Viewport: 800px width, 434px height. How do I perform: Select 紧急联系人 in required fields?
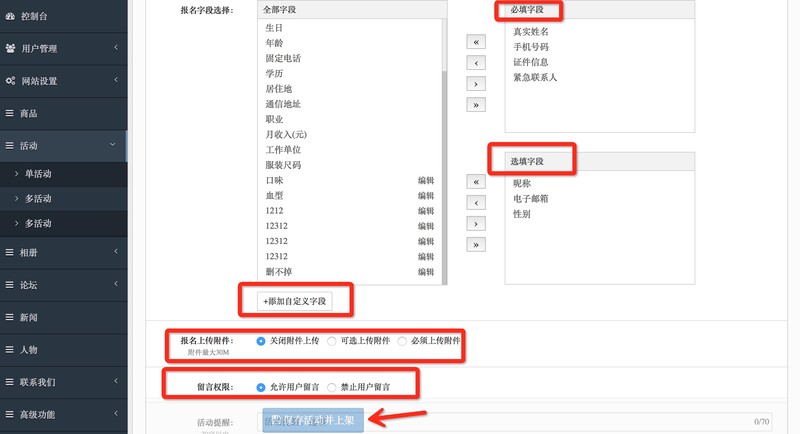coord(535,78)
